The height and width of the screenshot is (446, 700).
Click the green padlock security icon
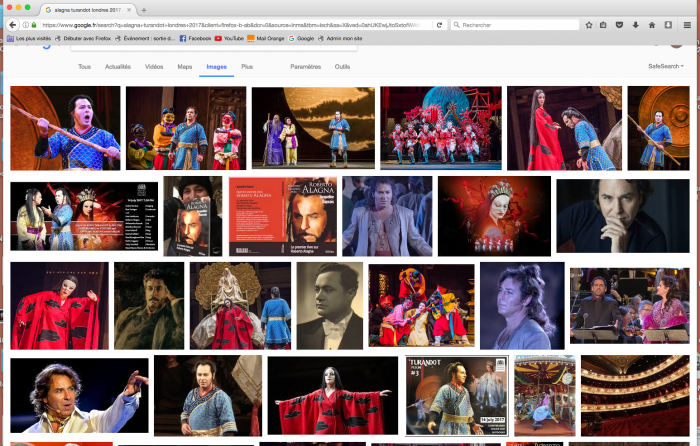click(x=34, y=25)
